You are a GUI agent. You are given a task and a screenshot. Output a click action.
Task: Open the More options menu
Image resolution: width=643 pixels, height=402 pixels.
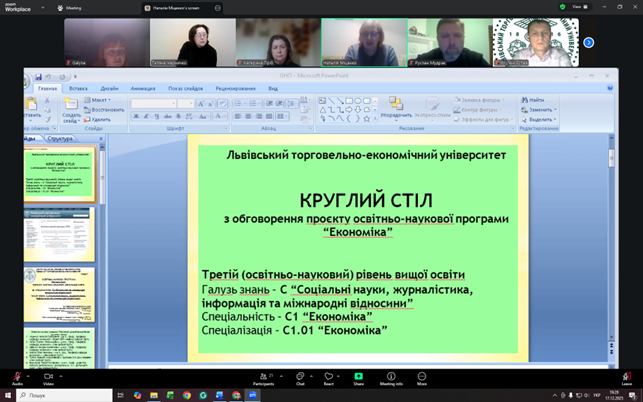[421, 376]
